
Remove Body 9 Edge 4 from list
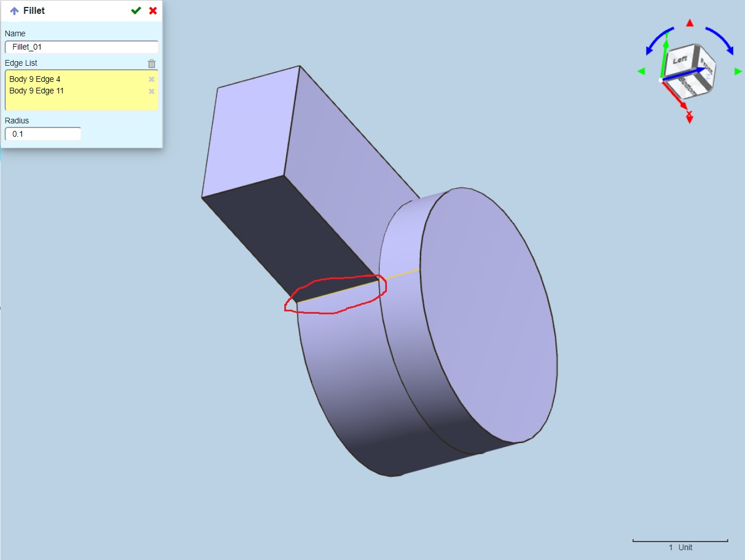point(152,80)
